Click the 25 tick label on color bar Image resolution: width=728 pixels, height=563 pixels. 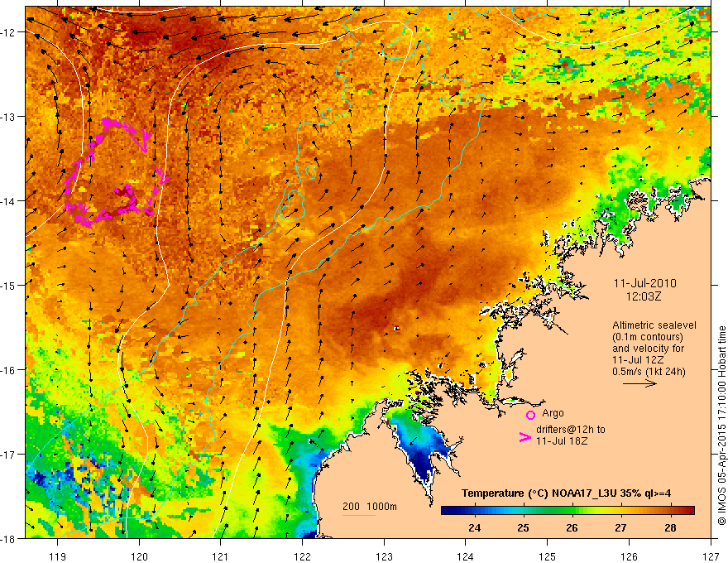coord(523,527)
